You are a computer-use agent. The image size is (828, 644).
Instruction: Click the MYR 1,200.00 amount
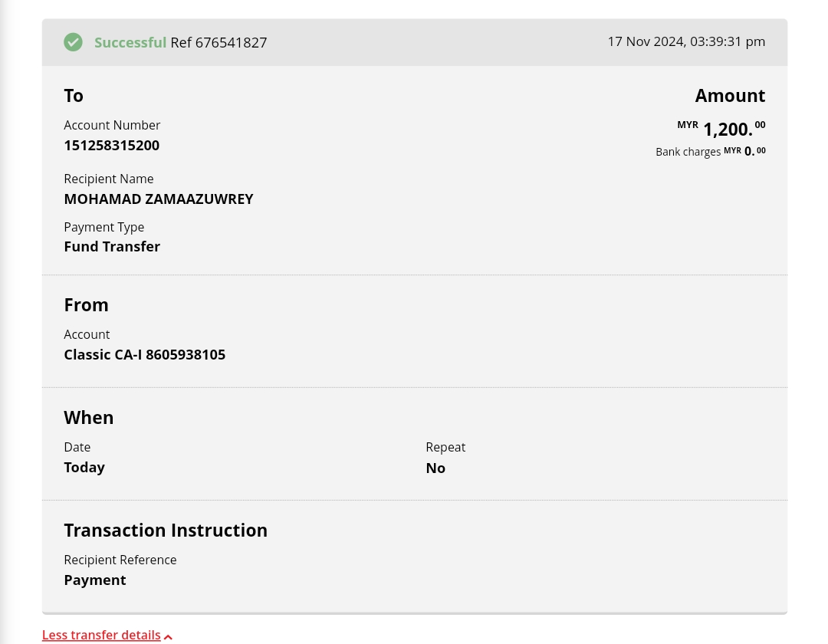(x=727, y=128)
